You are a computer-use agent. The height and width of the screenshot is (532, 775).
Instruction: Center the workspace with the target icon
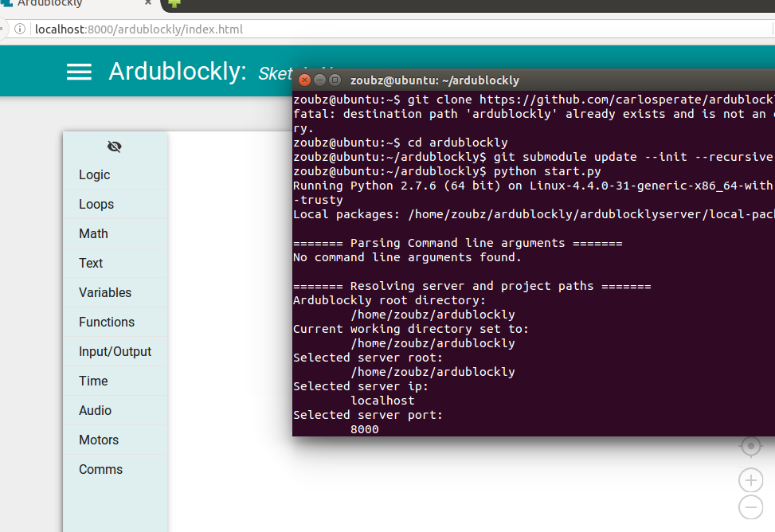[x=751, y=447]
